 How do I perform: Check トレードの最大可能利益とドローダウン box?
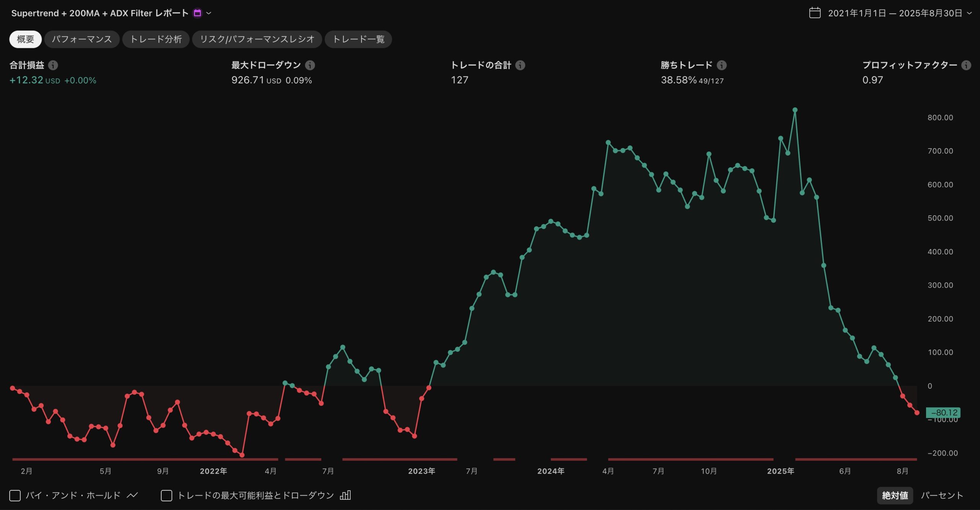point(167,495)
